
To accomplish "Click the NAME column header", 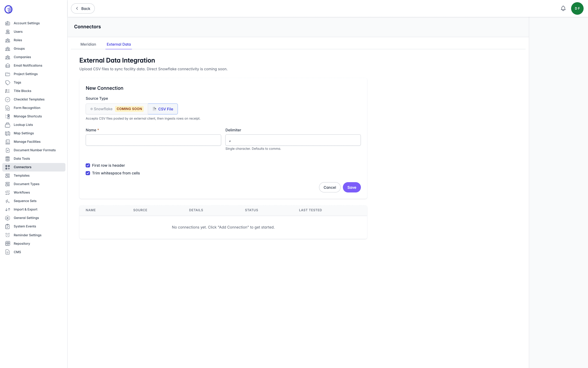I will coord(91,210).
